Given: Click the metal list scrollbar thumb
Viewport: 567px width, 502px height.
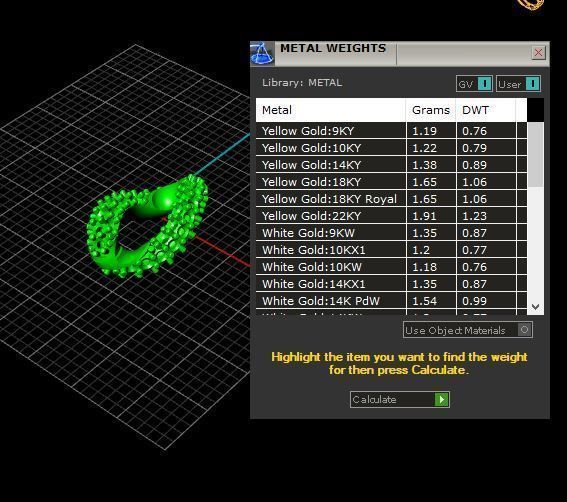Looking at the screenshot, I should tap(536, 155).
